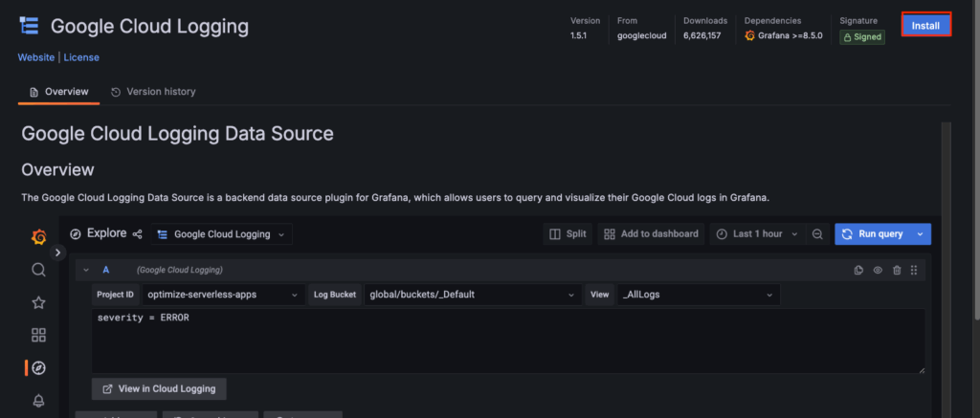Click the Grafana >=8.5.0 dependency icon

tap(750, 35)
